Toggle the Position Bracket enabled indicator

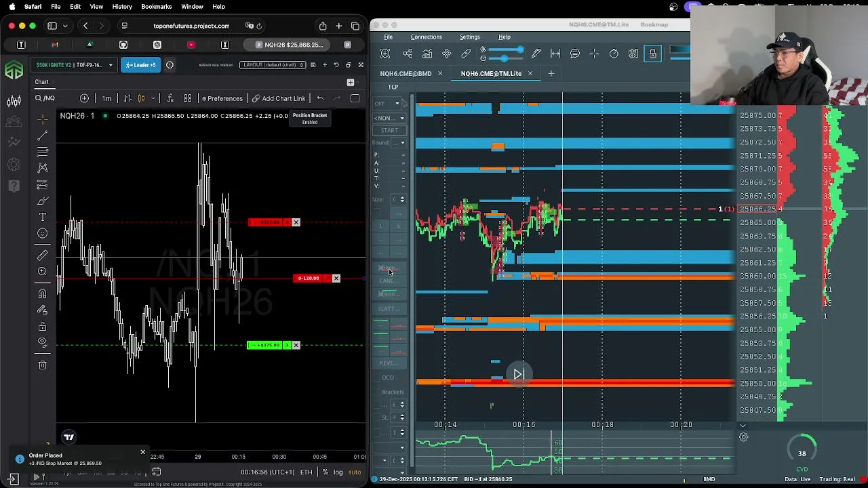(x=310, y=119)
